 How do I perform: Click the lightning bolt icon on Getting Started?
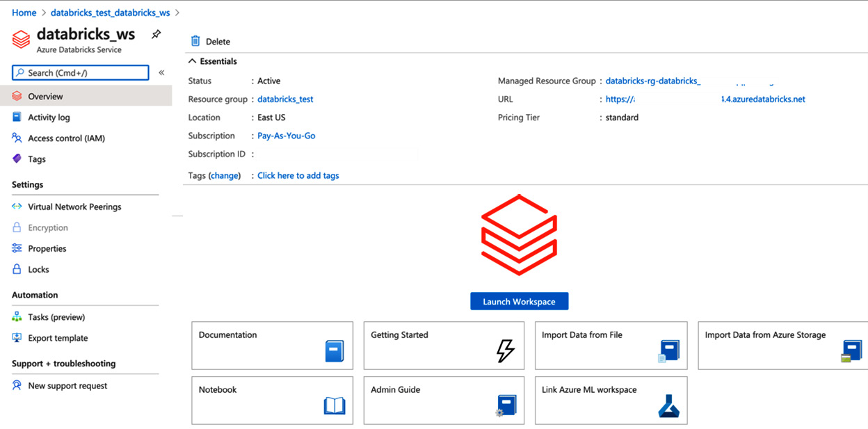pyautogui.click(x=506, y=350)
